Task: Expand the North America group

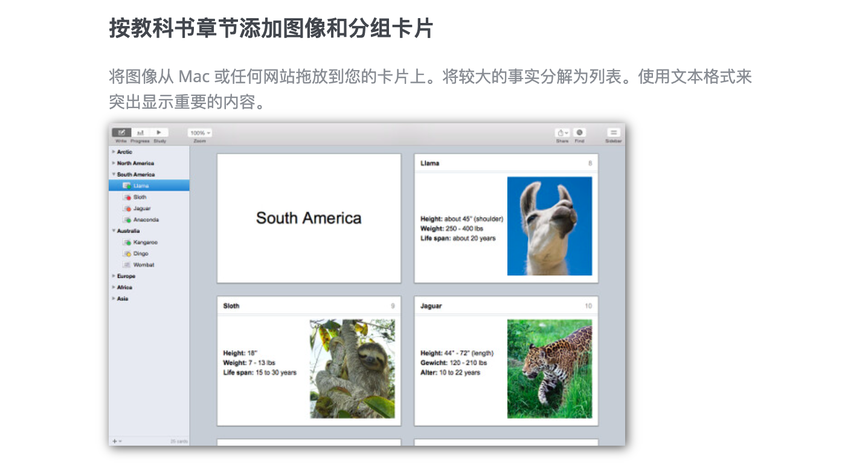Action: point(114,163)
